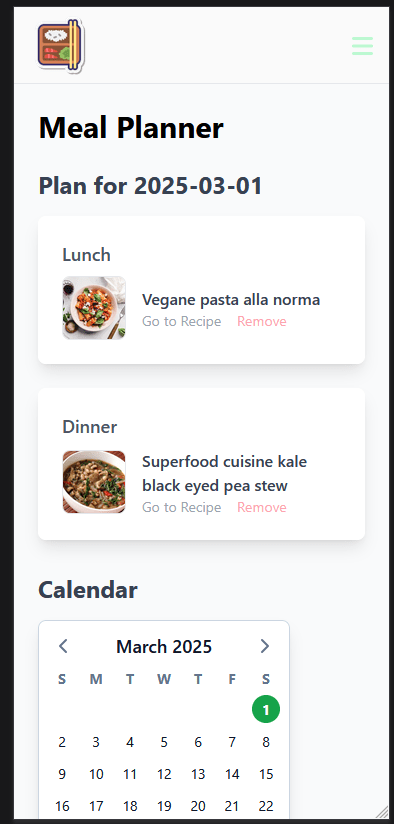Go to previous month in calendar
Viewport: 394px width, 824px height.
point(63,646)
